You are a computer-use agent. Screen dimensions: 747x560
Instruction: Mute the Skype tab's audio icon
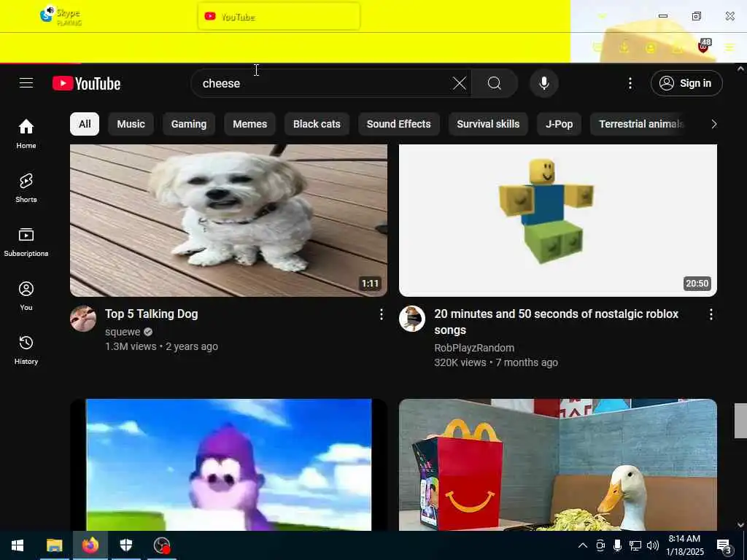(x=50, y=10)
